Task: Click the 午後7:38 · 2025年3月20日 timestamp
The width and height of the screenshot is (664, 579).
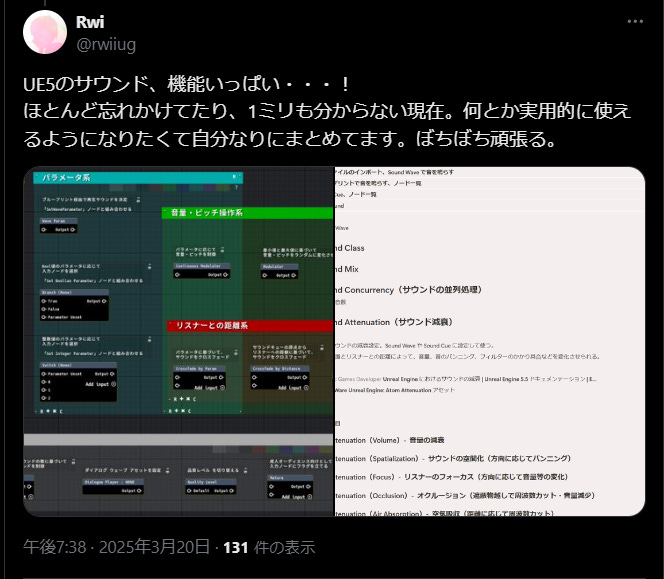Action: point(116,547)
